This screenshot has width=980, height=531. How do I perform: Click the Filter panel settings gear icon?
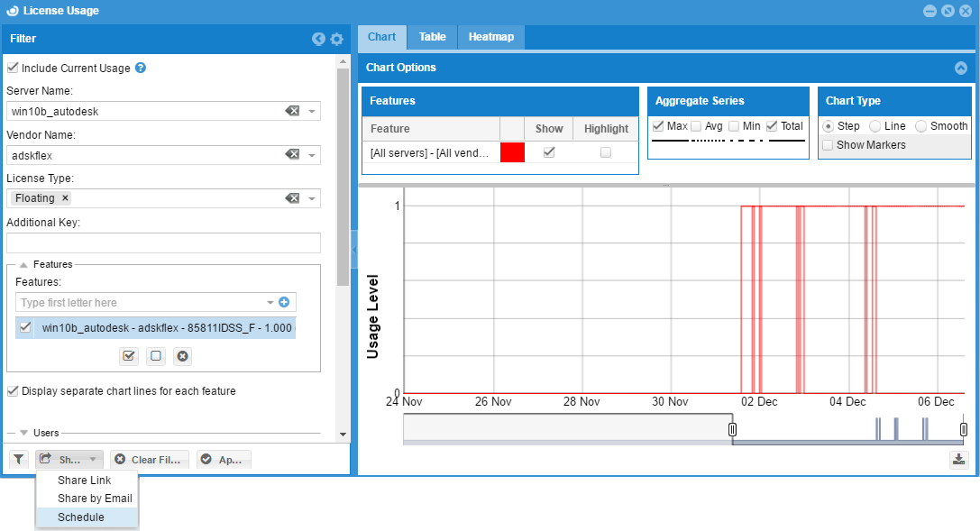click(x=336, y=39)
